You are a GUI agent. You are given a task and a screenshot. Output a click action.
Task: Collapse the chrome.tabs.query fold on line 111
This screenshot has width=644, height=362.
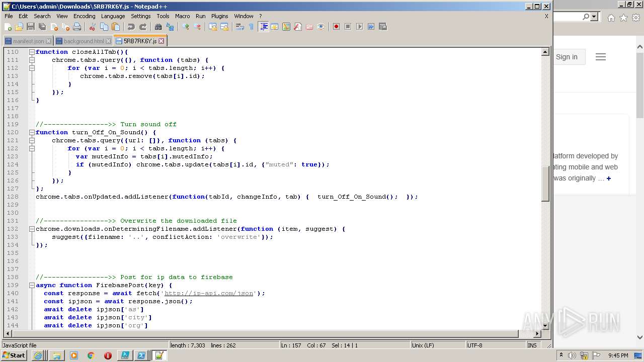[32, 60]
